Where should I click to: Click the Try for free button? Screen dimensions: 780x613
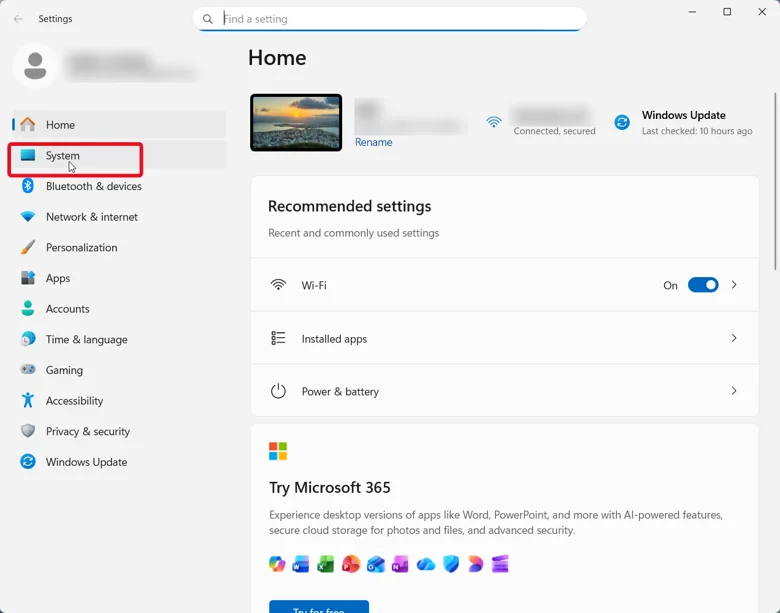point(319,607)
